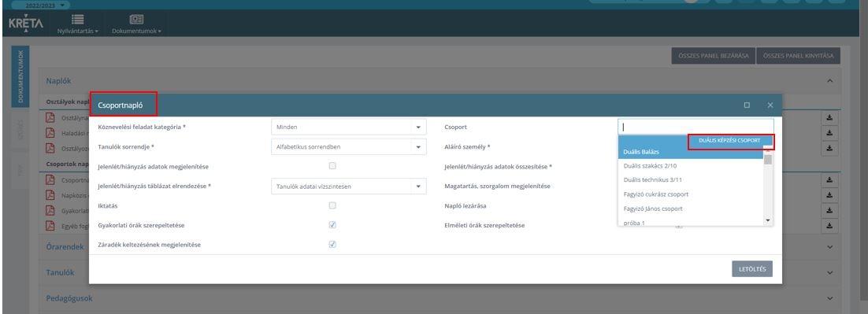Expand the Tanulók panel chevron
The height and width of the screenshot is (314, 868).
830,272
